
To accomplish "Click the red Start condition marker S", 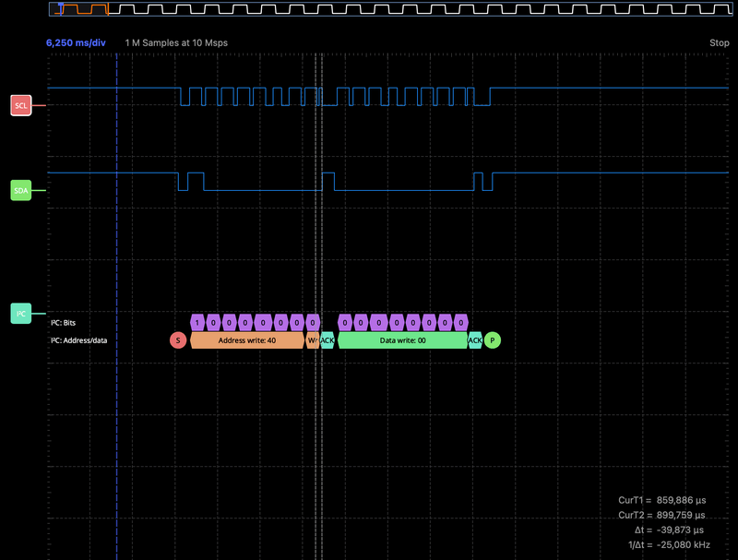I will [178, 340].
